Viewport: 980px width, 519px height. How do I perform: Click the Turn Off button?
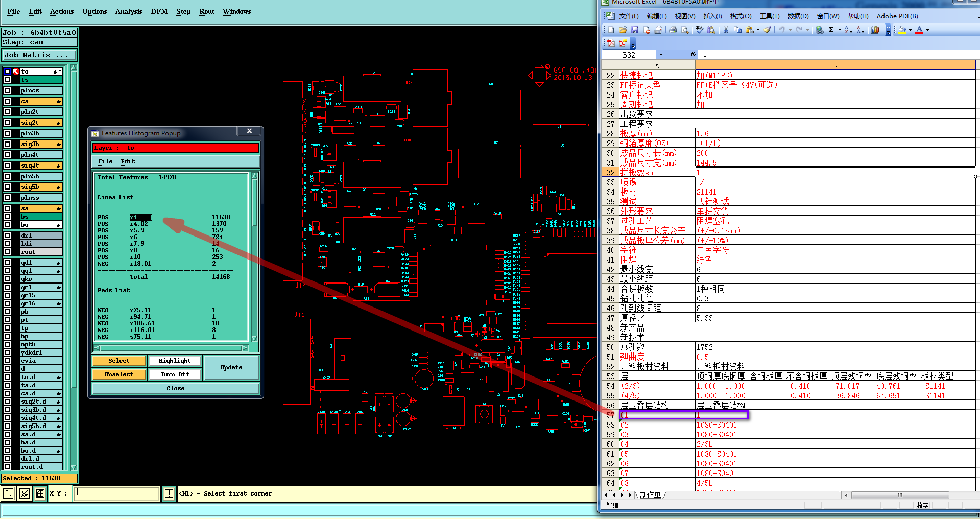(175, 374)
